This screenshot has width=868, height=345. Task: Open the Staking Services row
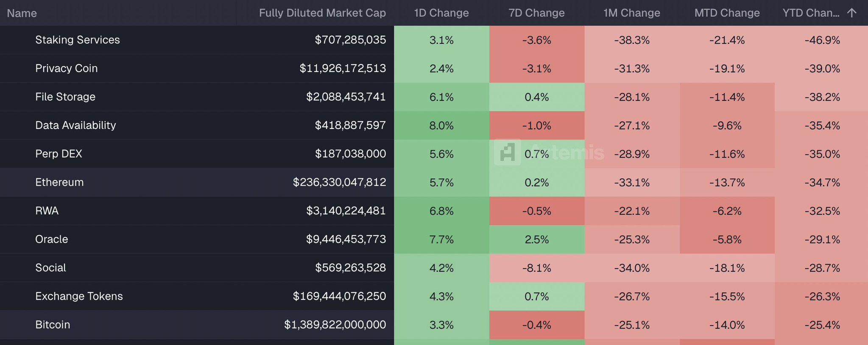coord(78,40)
